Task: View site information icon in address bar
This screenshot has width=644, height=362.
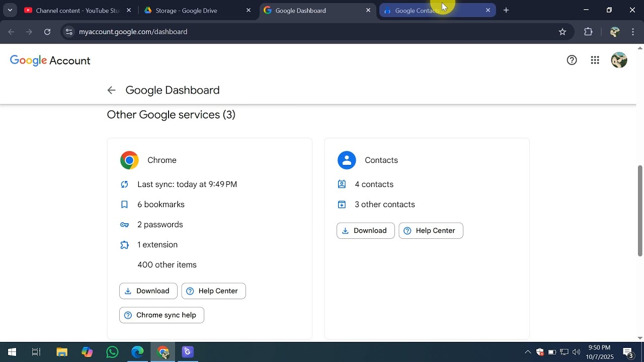Action: (69, 32)
